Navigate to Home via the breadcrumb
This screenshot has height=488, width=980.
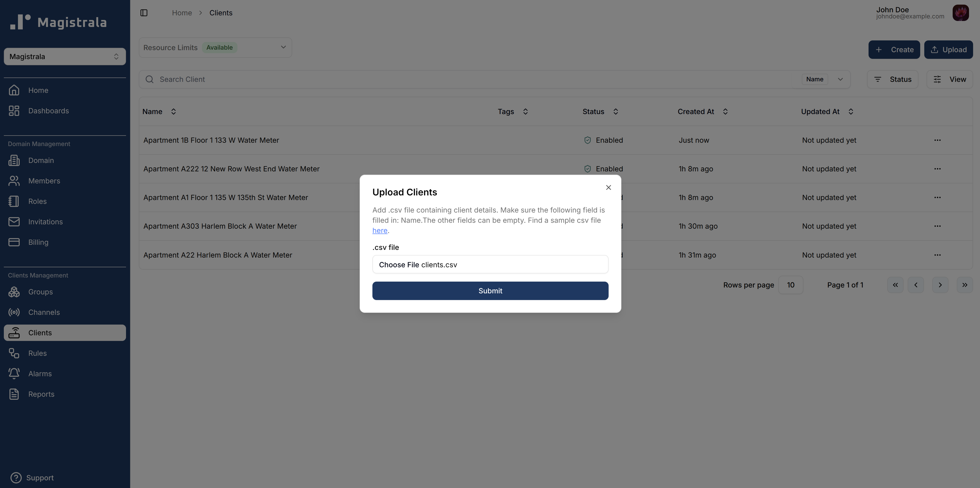pos(182,13)
